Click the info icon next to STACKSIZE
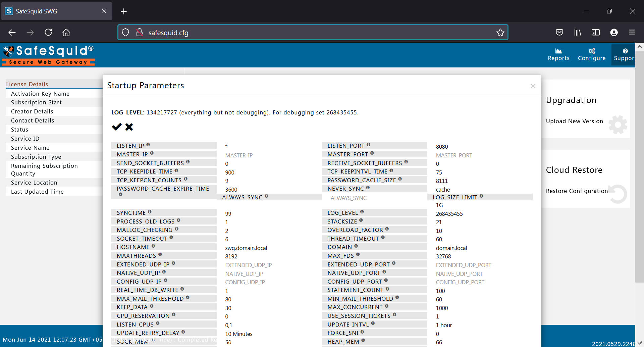Screen dimensions: 644x347 click(x=361, y=220)
